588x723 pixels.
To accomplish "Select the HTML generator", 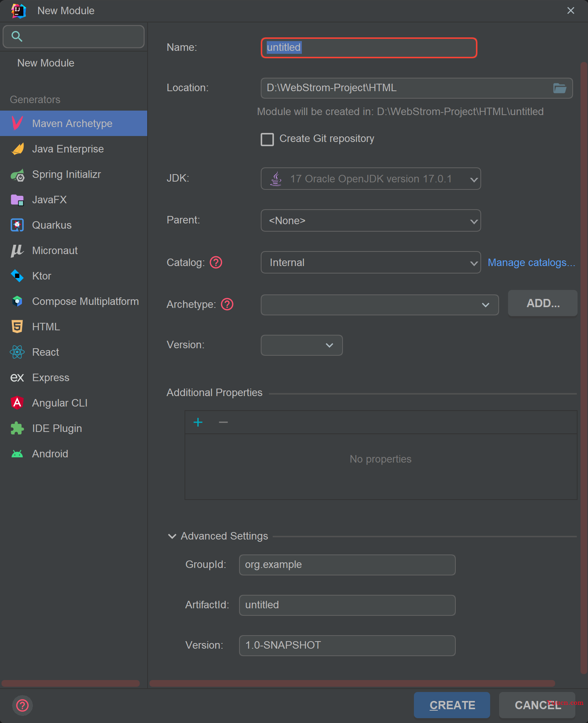I will coord(74,327).
